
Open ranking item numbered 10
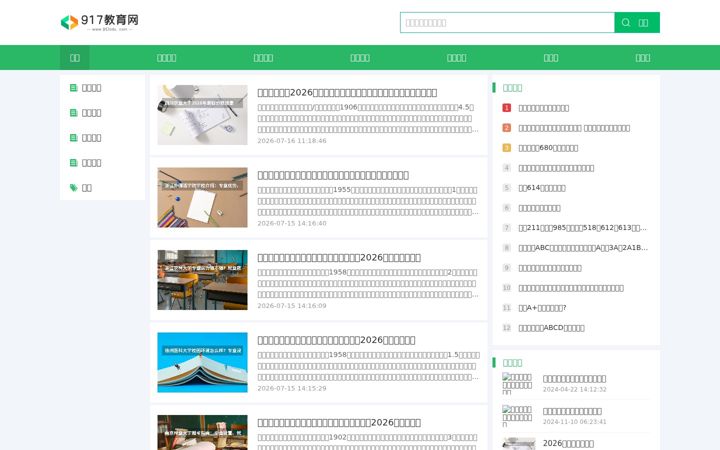571,288
